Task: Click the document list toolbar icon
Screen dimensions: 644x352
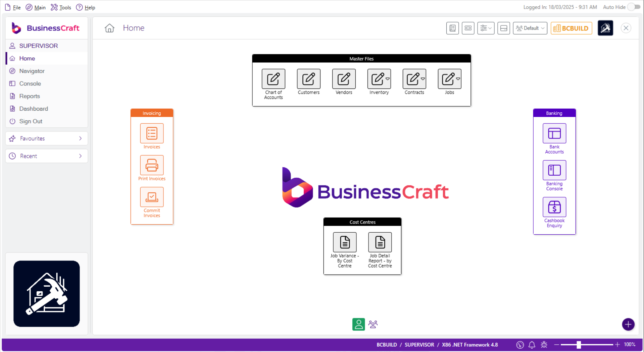Action: pyautogui.click(x=452, y=28)
